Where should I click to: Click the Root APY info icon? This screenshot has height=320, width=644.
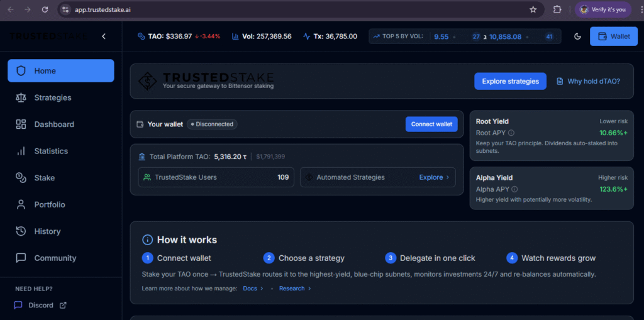point(511,133)
